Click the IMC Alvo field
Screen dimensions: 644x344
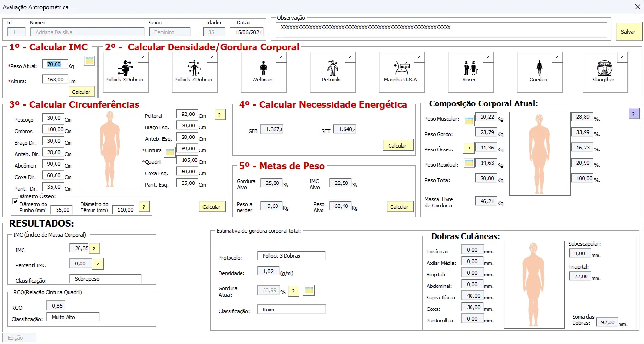click(340, 183)
